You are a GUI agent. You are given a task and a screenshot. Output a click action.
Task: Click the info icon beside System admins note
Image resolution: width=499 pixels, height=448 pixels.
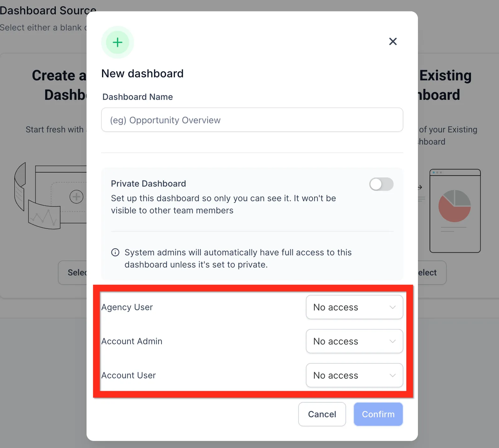point(115,252)
